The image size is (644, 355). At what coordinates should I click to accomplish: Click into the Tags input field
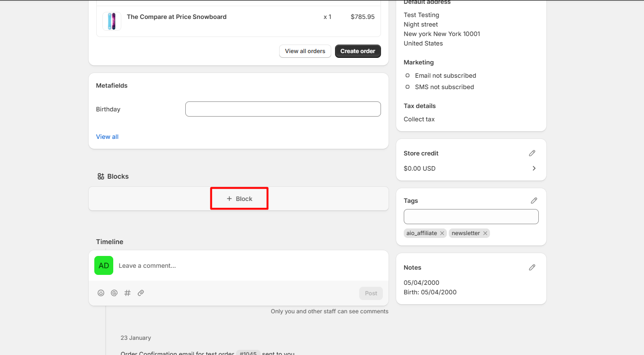pos(471,217)
